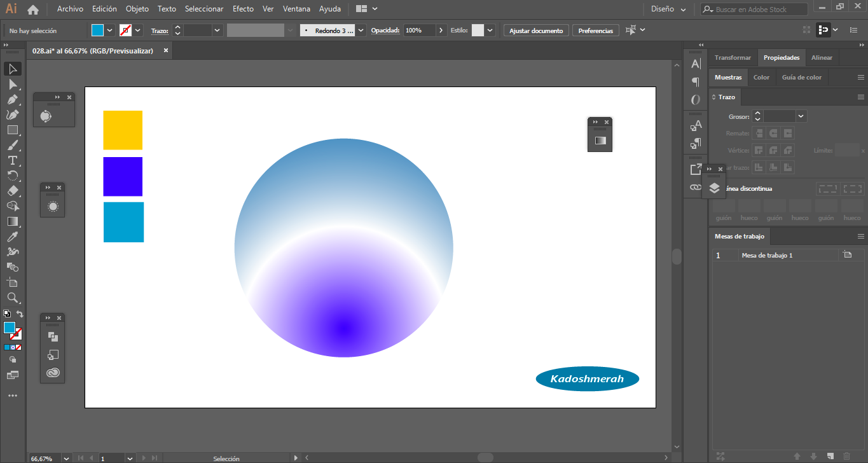The width and height of the screenshot is (868, 463).
Task: Toggle solid color mode button in toolbar
Action: coord(6,347)
